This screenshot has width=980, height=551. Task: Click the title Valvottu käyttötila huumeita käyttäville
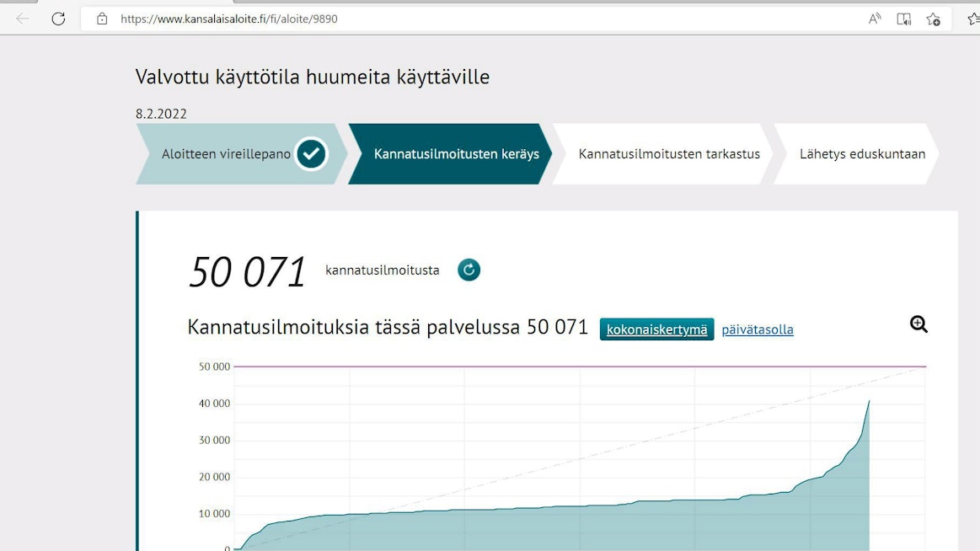pos(313,78)
